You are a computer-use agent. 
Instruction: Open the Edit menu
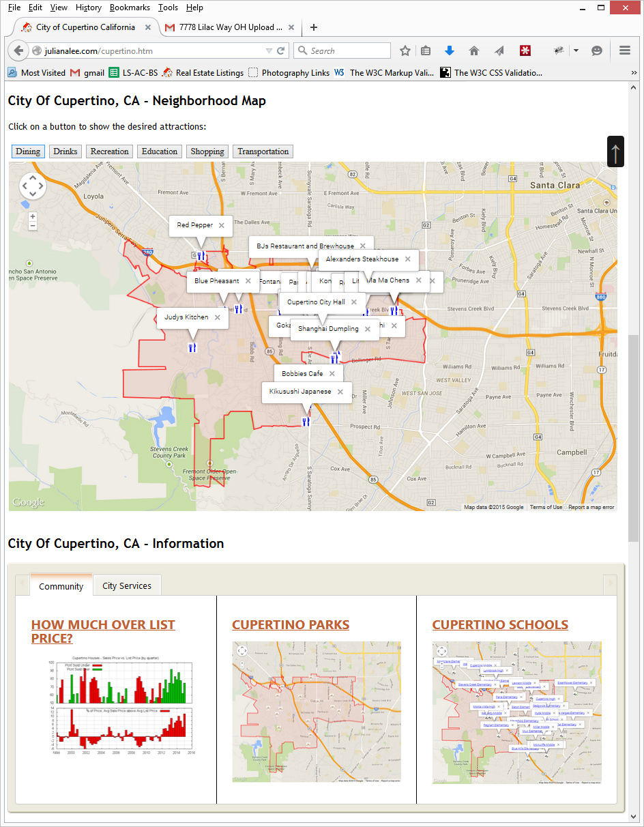35,8
